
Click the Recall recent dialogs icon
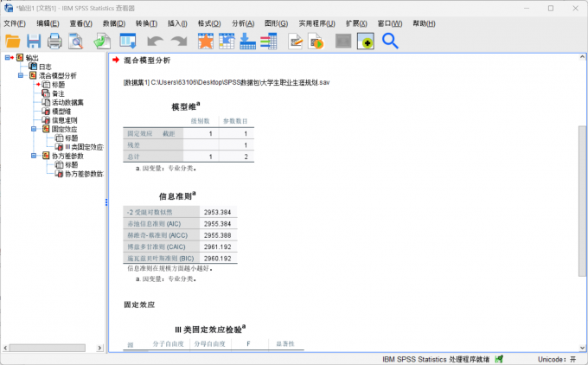click(128, 41)
